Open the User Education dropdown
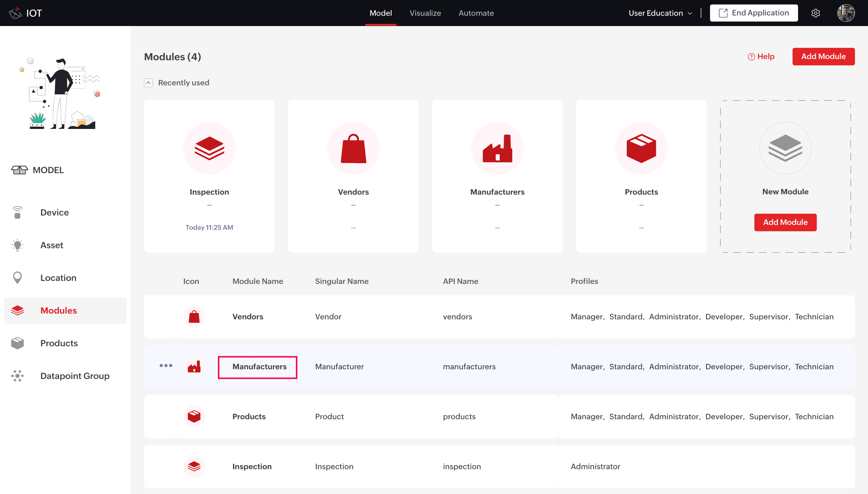Viewport: 868px width, 494px height. pyautogui.click(x=660, y=13)
